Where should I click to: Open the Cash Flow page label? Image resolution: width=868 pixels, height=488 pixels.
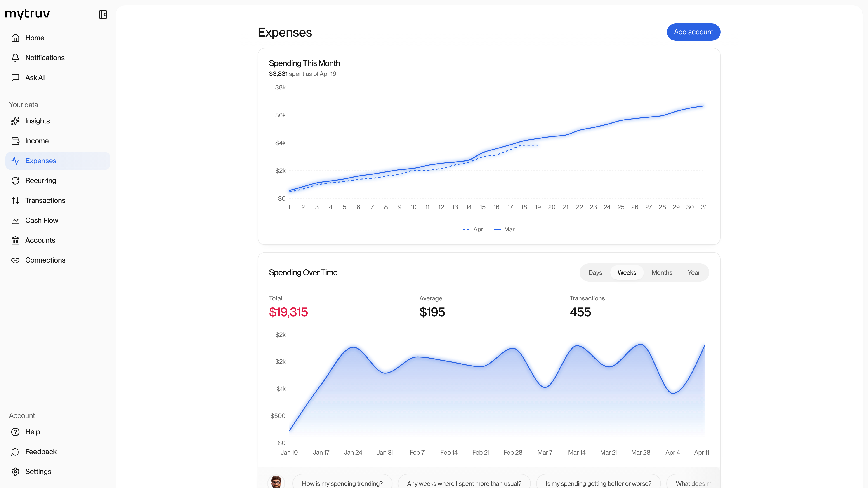point(42,220)
